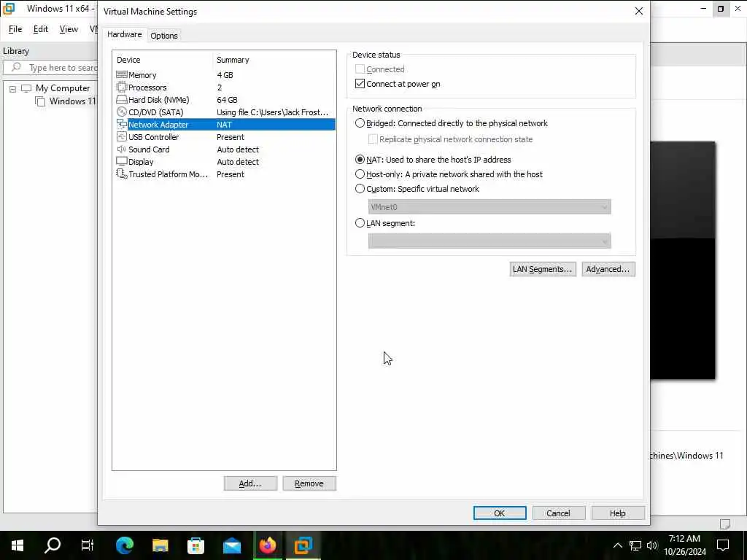This screenshot has width=747, height=560.
Task: Open the LAN segment dropdown
Action: pyautogui.click(x=489, y=241)
